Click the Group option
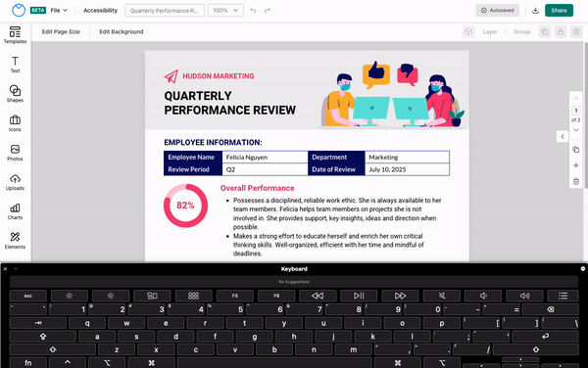The height and width of the screenshot is (368, 588). [x=521, y=32]
